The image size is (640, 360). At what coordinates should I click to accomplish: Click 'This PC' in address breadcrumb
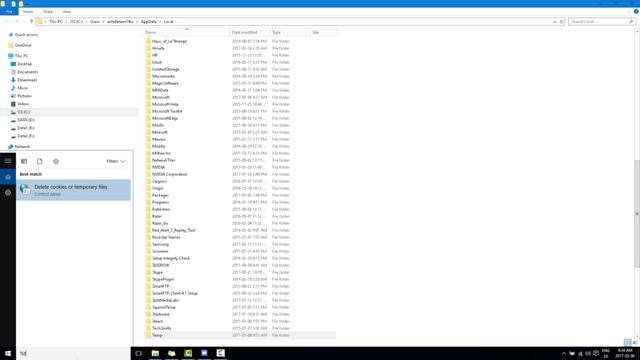(56, 22)
